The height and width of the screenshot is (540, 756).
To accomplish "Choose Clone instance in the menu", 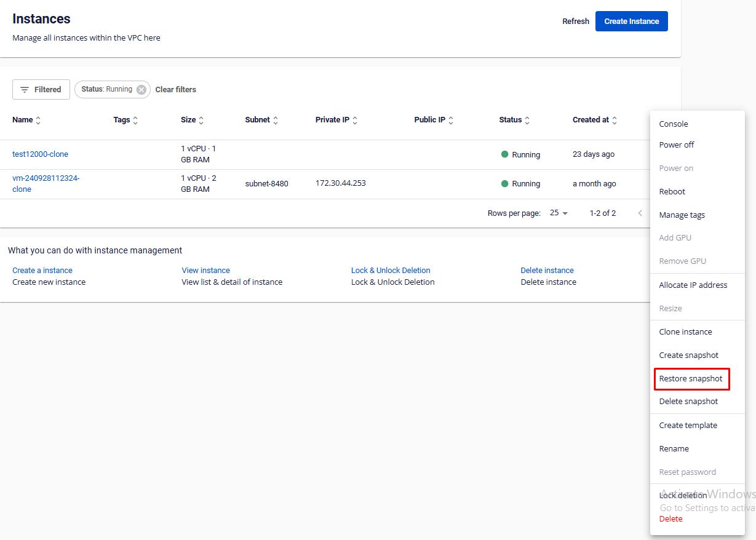I will (x=685, y=332).
